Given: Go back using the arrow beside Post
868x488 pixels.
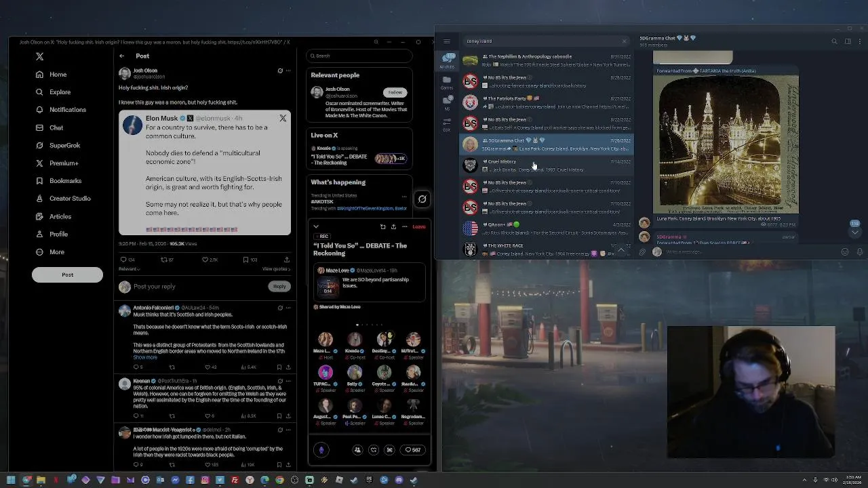Looking at the screenshot, I should [122, 56].
